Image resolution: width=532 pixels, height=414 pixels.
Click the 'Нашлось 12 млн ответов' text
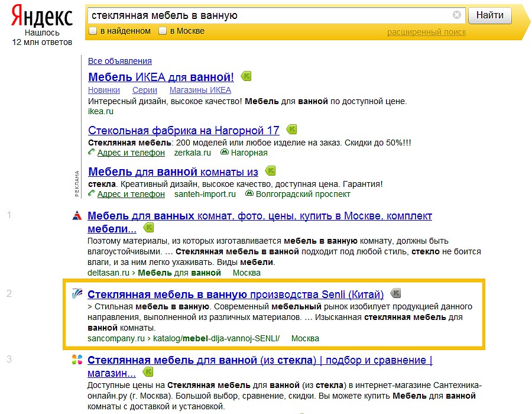pyautogui.click(x=42, y=37)
